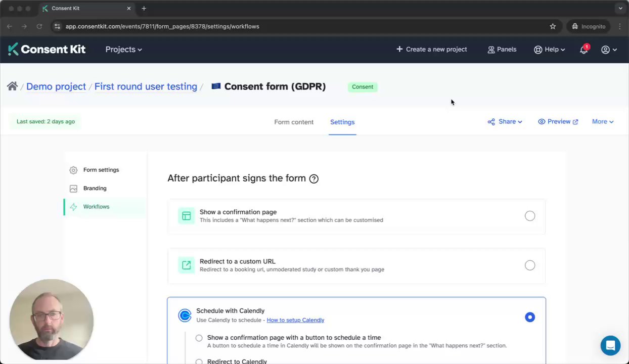Click the presenter webcam thumbnail
629x364 pixels.
[x=51, y=320]
